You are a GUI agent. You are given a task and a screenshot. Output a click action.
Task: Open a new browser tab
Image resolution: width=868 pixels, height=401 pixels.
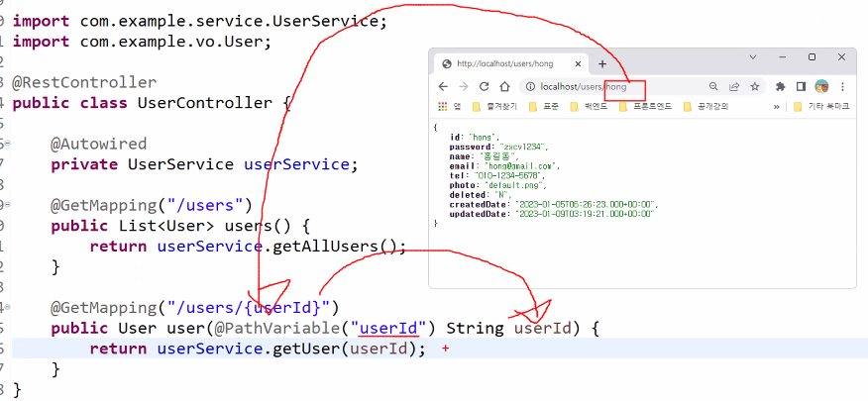pyautogui.click(x=602, y=64)
